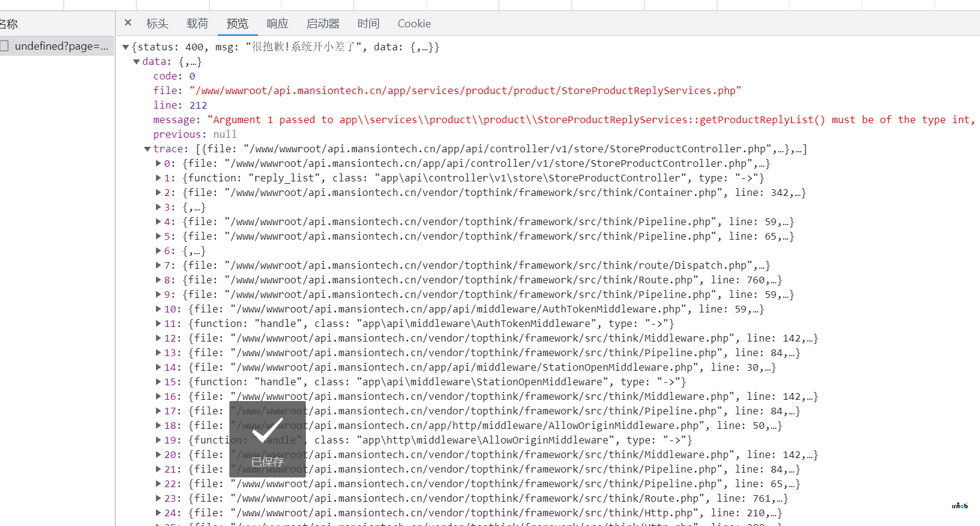This screenshot has width=980, height=526.
Task: Expand trace entry 5 Pipeline.php line 65
Action: pos(158,236)
